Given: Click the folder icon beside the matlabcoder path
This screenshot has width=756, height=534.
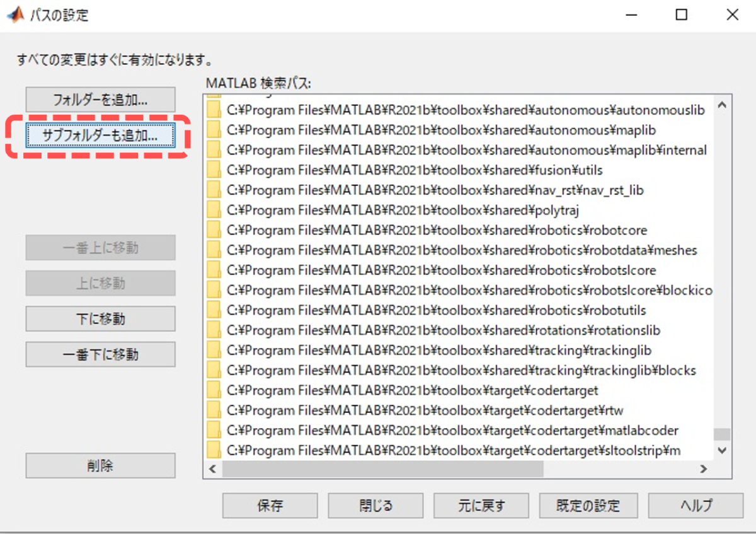Looking at the screenshot, I should coord(214,431).
